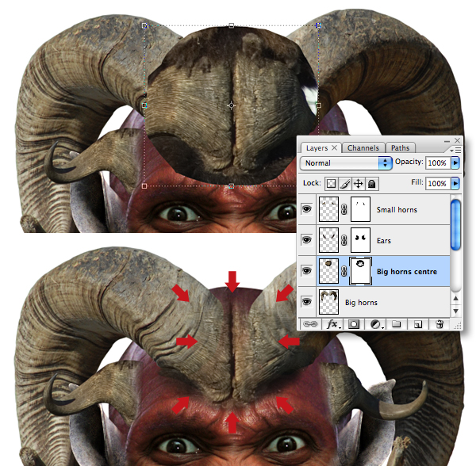Open the Opacity slider arrow
The image size is (476, 466).
[455, 162]
